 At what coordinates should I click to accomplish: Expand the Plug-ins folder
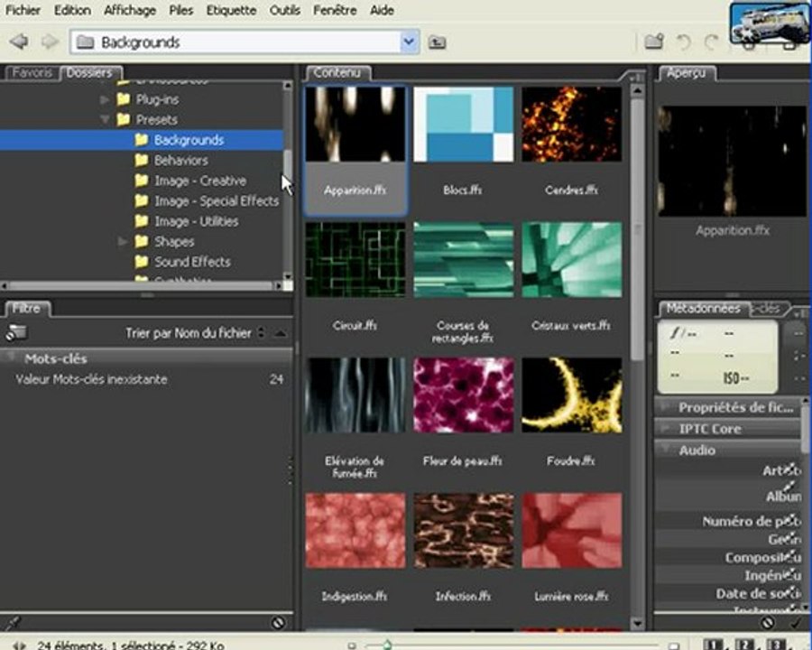coord(104,99)
